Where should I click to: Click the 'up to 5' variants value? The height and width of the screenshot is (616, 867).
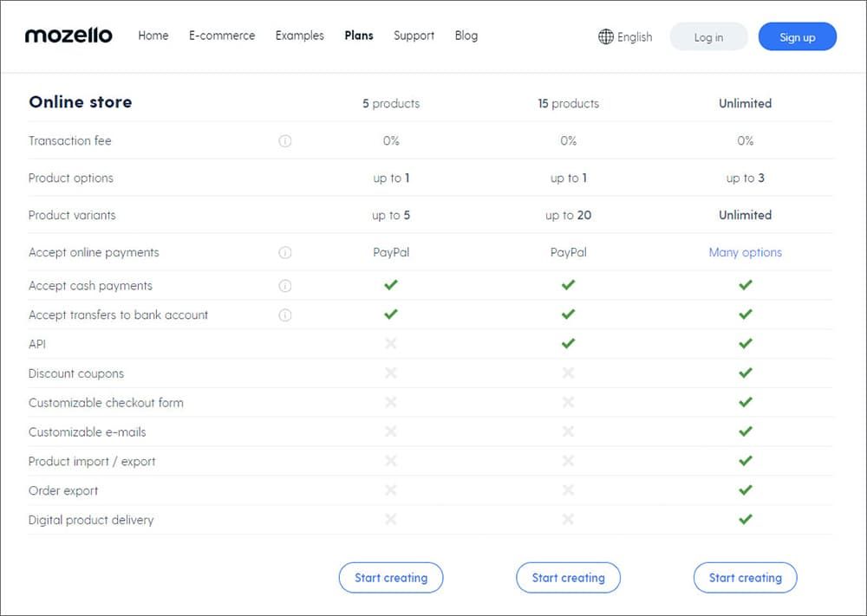click(391, 216)
